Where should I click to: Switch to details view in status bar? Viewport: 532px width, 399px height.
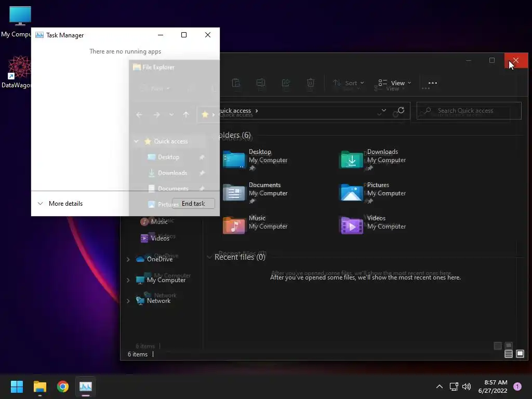click(x=508, y=354)
